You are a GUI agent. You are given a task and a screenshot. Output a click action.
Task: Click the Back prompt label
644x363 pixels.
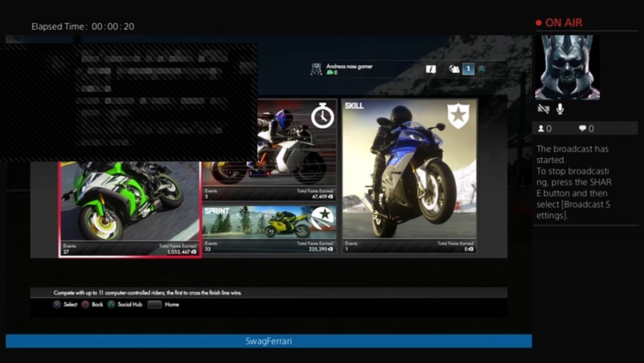click(98, 305)
